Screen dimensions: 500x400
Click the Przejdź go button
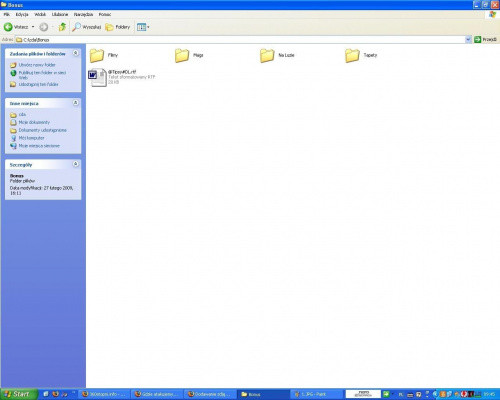(485, 39)
